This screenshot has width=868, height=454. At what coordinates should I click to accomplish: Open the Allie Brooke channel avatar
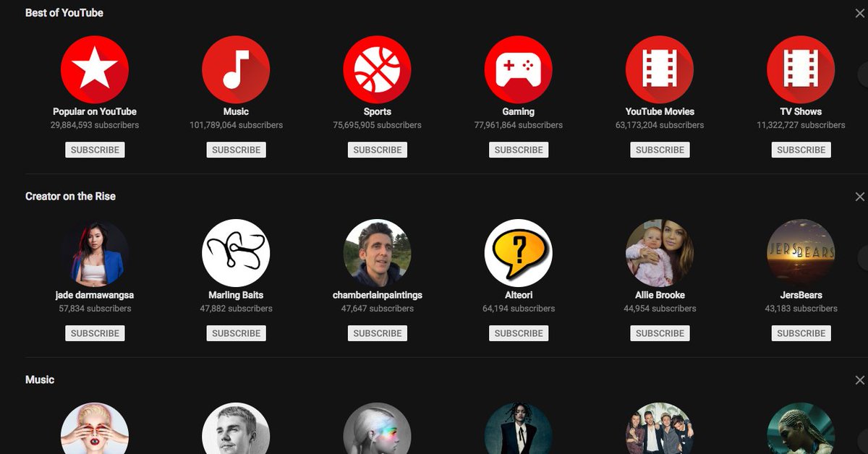(660, 254)
